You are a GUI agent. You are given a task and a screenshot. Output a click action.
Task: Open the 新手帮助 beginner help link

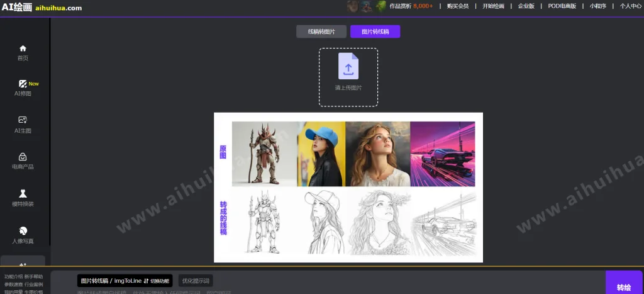click(x=33, y=277)
